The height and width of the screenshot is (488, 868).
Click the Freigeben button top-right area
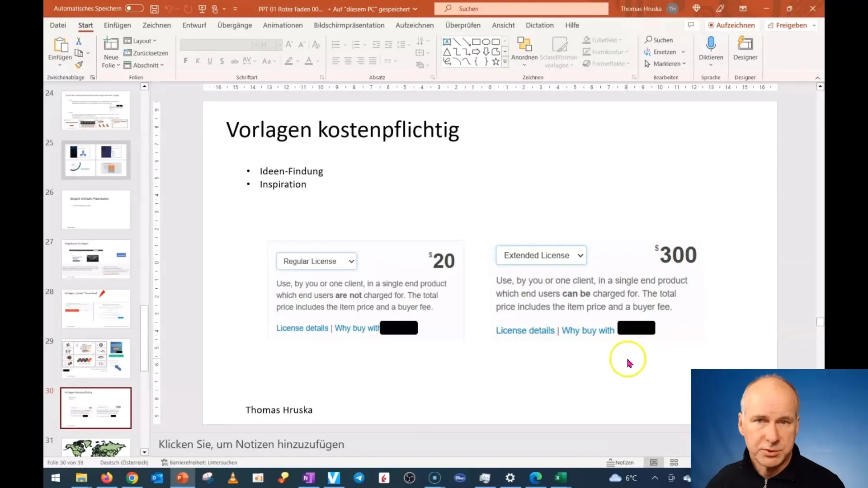coord(791,25)
